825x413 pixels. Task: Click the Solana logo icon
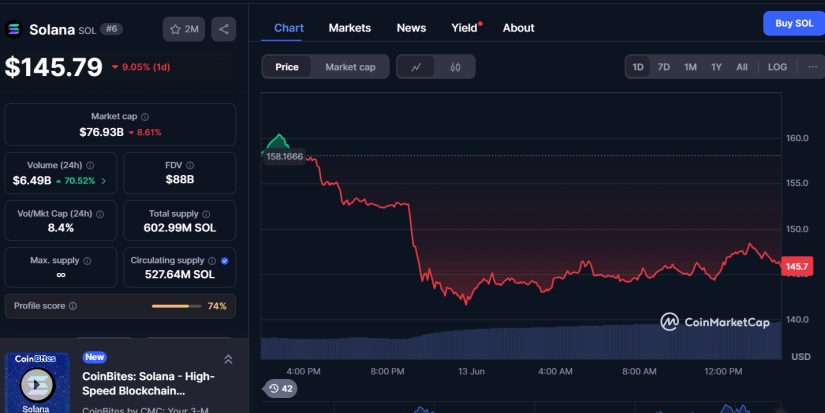coord(14,29)
